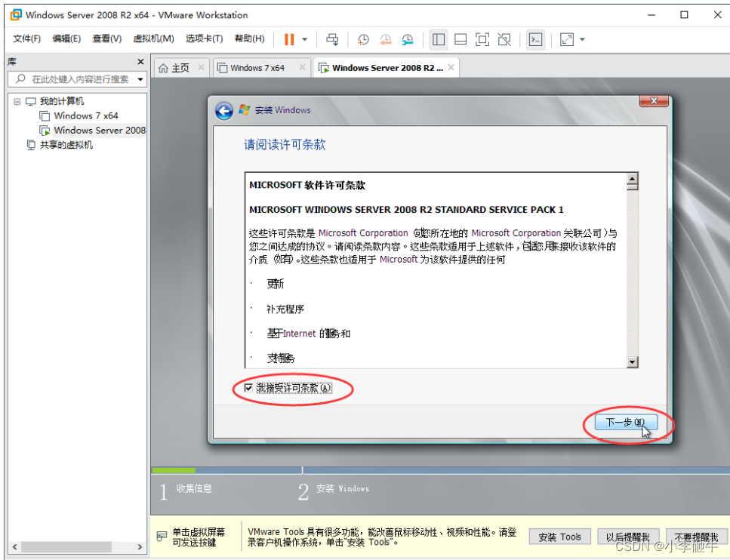This screenshot has height=560, width=730.
Task: Open the 编辑(E) menu
Action: (66, 38)
